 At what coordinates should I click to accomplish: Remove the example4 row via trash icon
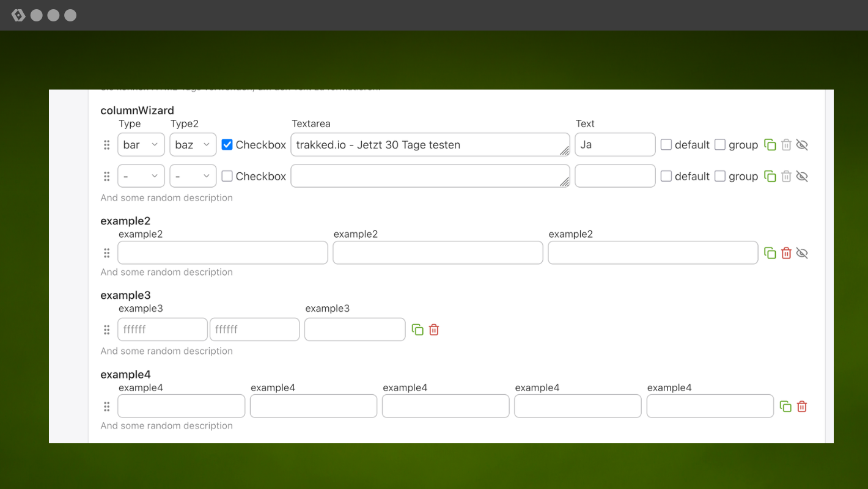[802, 406]
